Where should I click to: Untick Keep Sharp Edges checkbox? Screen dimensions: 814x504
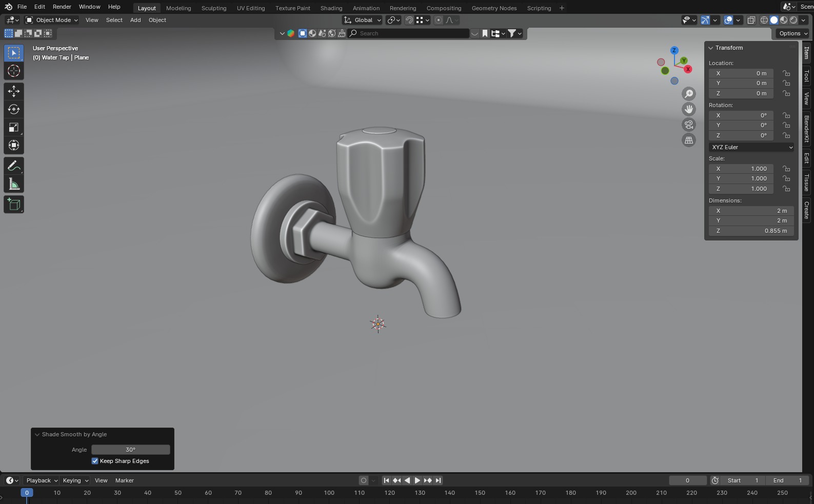[95, 461]
